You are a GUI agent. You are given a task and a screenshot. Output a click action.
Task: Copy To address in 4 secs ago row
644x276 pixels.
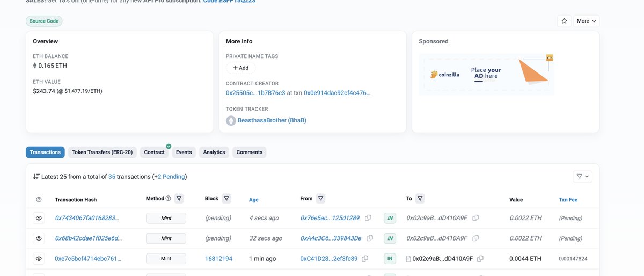tap(475, 218)
